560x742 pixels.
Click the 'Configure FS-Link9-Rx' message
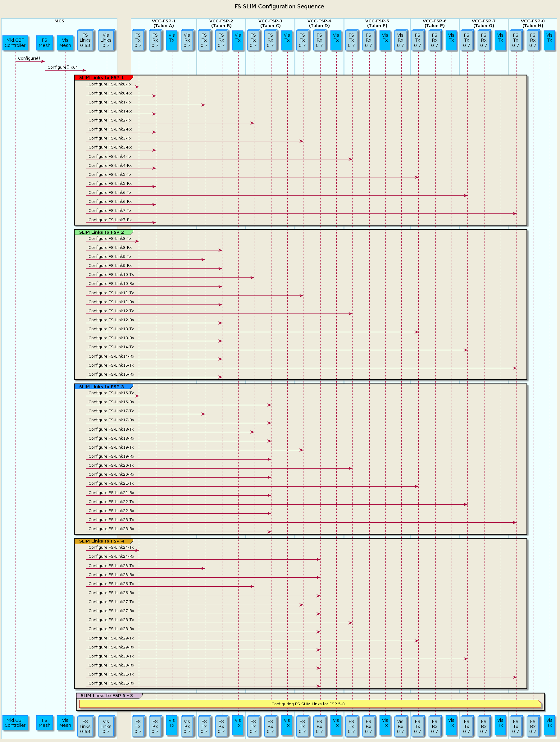(x=110, y=266)
